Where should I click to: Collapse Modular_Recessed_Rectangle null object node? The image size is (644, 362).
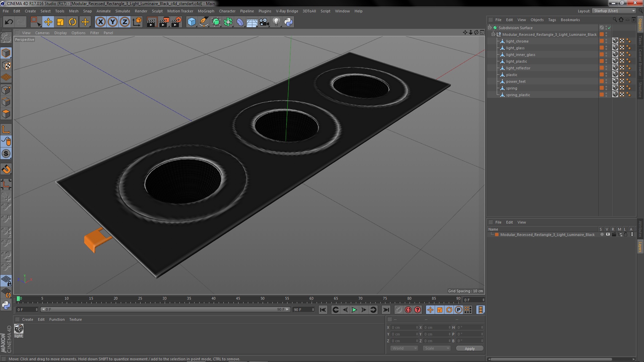coord(493,35)
